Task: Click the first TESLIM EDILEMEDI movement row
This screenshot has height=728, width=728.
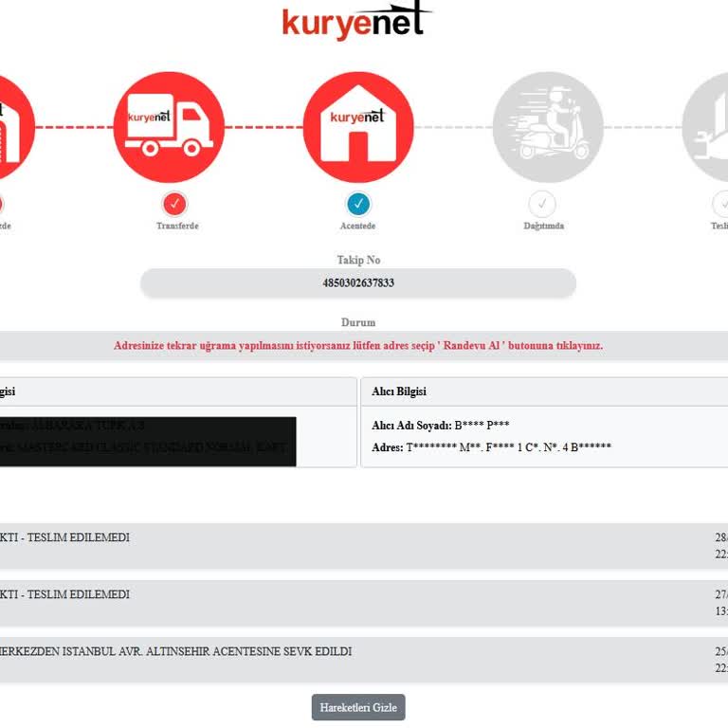Action: point(364,546)
